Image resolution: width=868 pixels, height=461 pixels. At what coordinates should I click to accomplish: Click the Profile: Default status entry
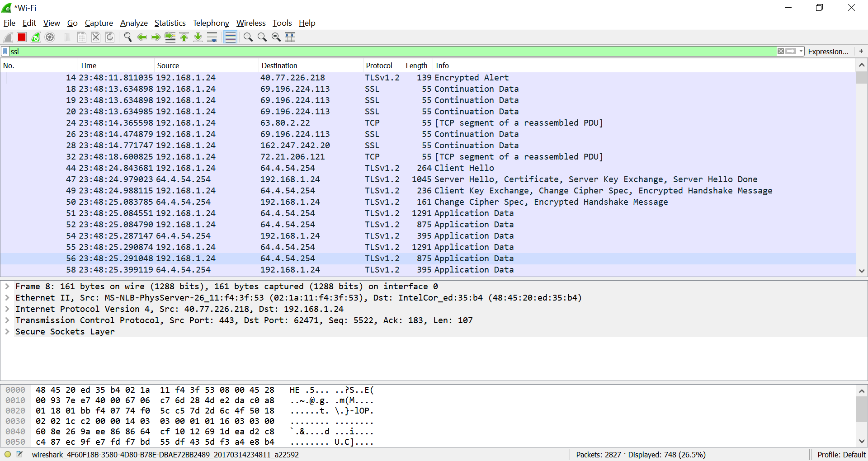click(x=841, y=455)
